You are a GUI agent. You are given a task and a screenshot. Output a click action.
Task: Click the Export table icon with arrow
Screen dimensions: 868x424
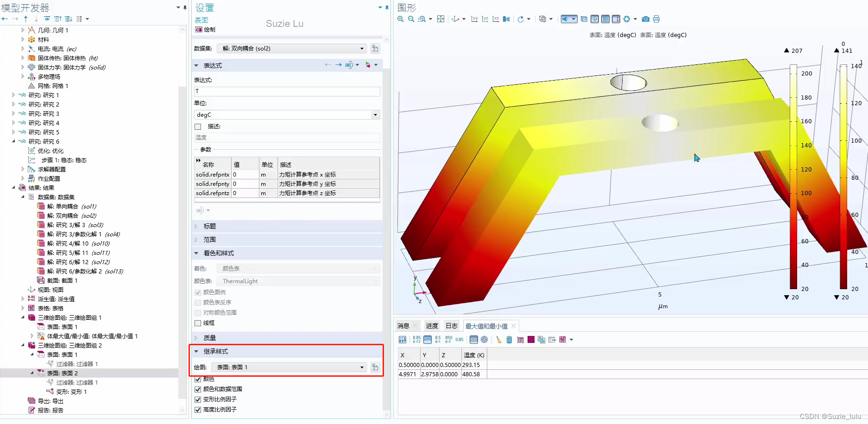click(552, 339)
